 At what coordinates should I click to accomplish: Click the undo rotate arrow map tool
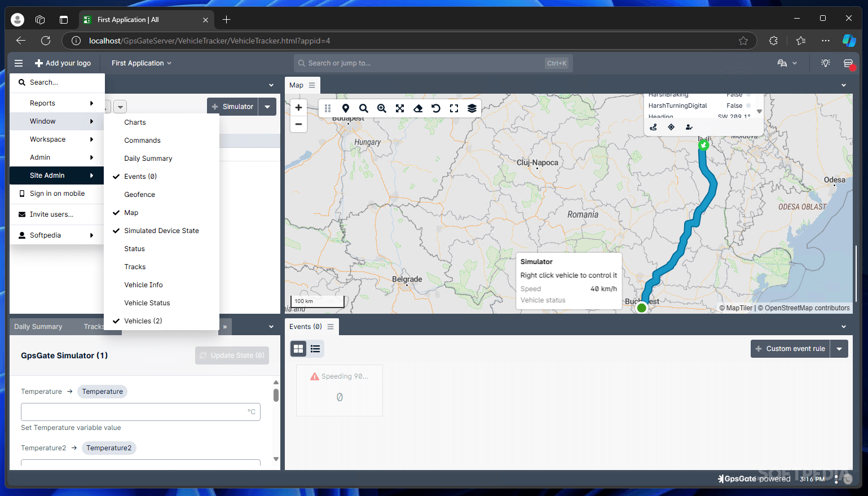click(436, 108)
